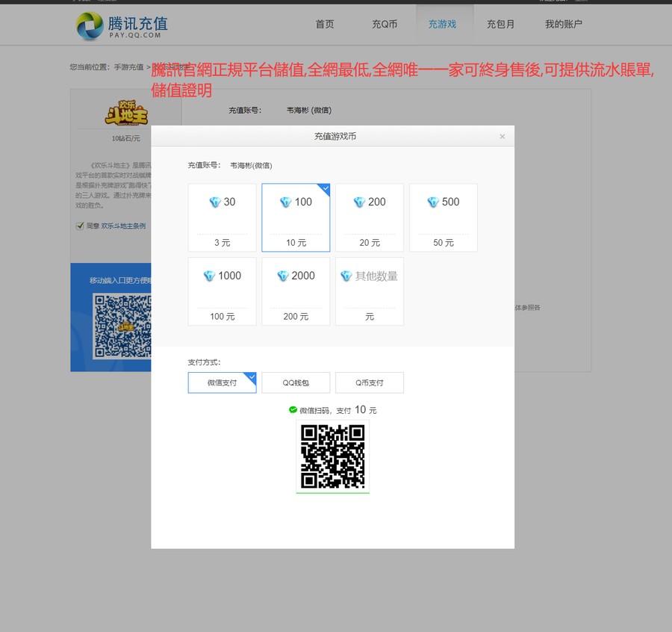The height and width of the screenshot is (632, 672).
Task: Select the 2000 diamonds for 200元 option
Action: click(x=296, y=291)
